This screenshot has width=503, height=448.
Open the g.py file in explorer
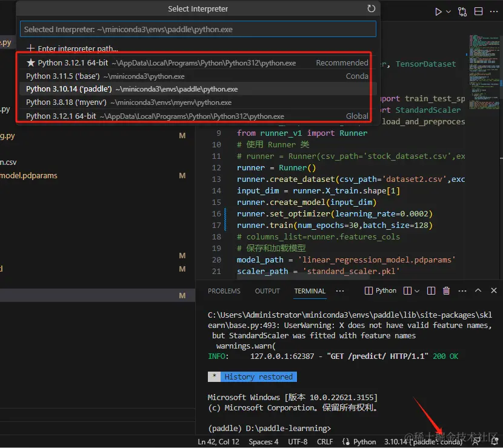(7, 136)
